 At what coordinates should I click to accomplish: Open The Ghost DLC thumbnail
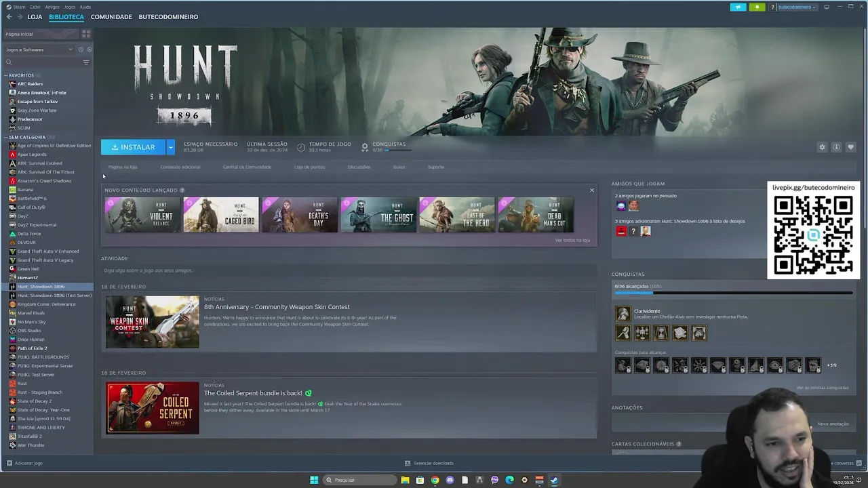point(378,215)
